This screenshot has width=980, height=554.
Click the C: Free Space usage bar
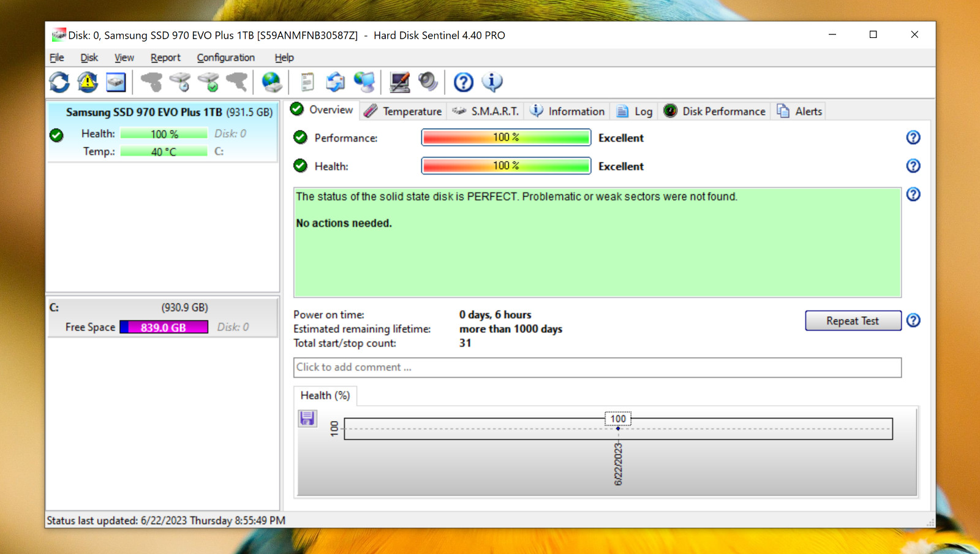point(164,327)
